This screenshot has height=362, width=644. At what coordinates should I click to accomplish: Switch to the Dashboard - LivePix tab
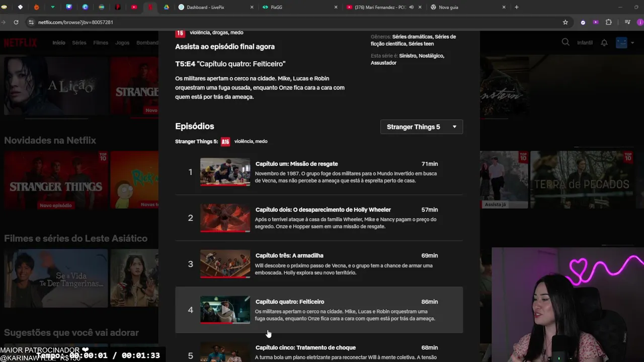[x=216, y=7]
